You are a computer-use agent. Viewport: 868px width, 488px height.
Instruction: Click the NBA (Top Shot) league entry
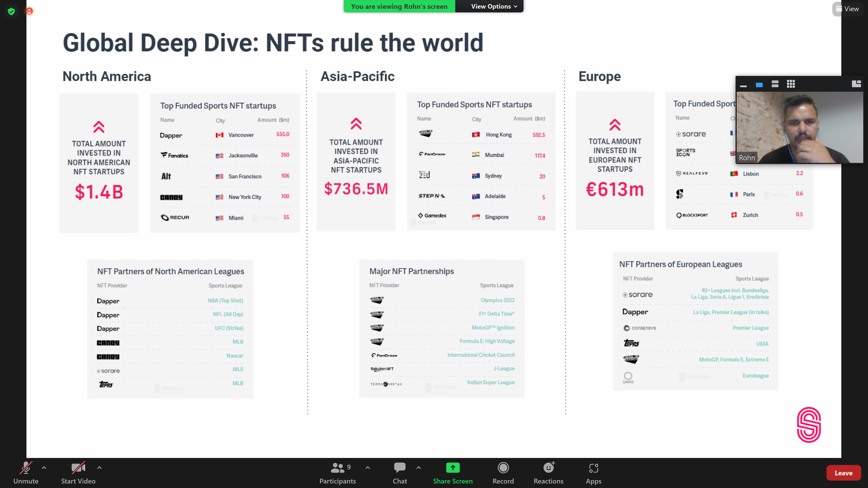(x=225, y=301)
